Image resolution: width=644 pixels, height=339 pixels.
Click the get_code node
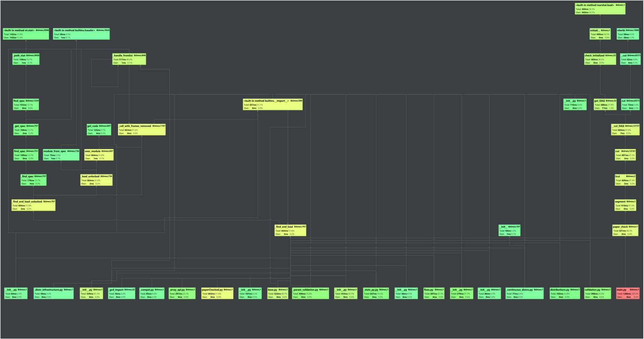pos(99,130)
